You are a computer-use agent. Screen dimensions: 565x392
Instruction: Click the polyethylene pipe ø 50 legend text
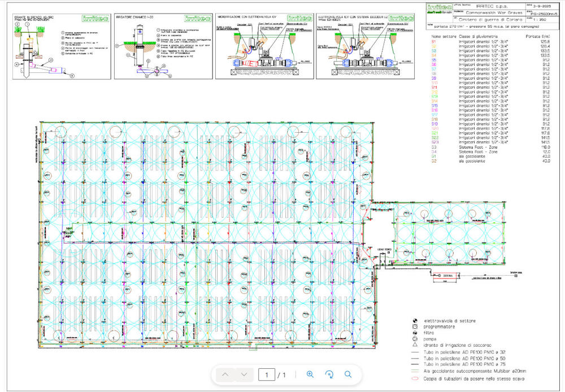point(464,359)
